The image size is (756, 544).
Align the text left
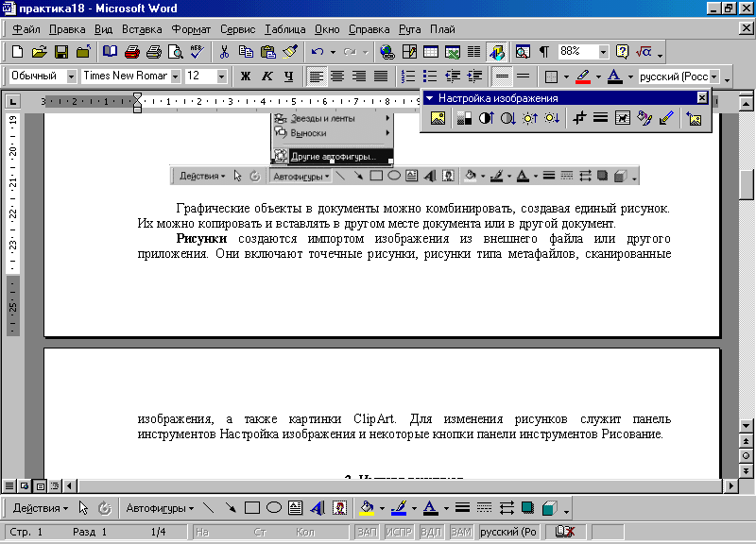pos(316,76)
